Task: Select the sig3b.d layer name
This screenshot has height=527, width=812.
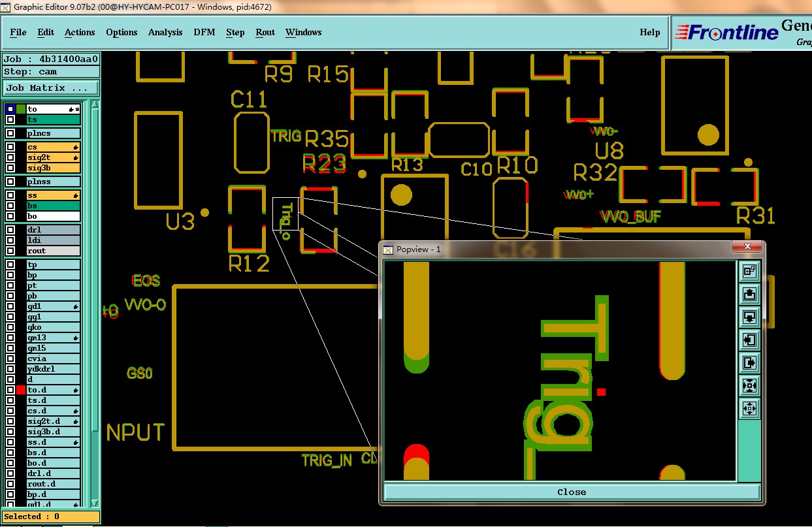Action: point(54,432)
